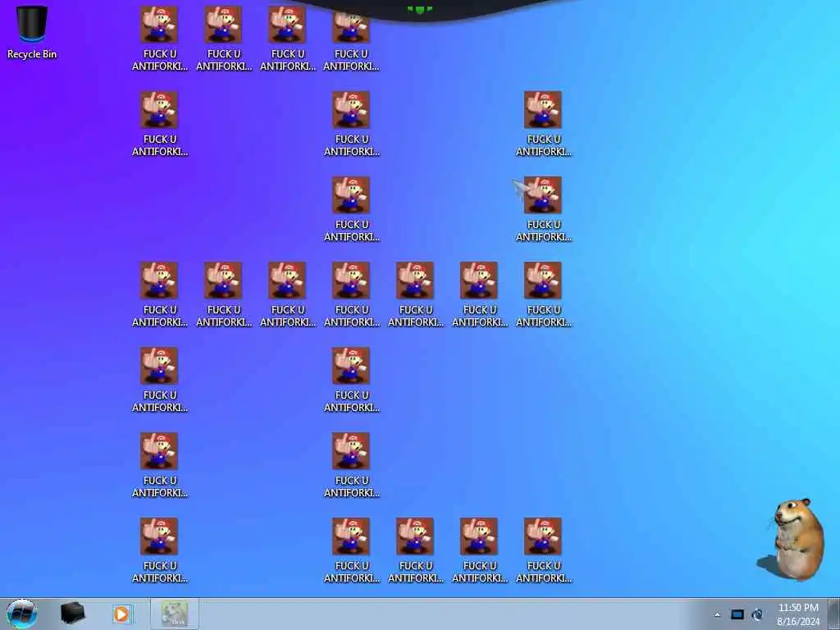Viewport: 840px width, 630px height.
Task: Open the clock showing 11:50 PM
Action: [798, 614]
